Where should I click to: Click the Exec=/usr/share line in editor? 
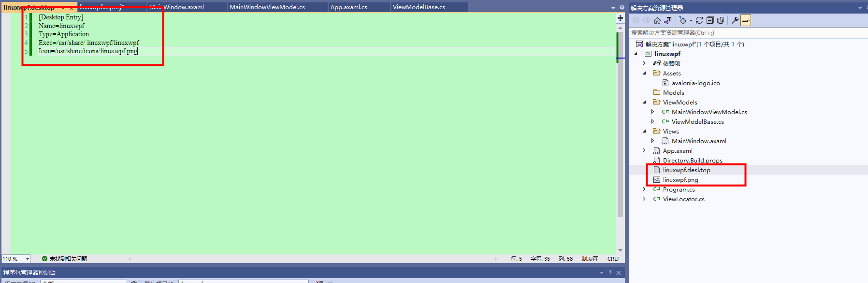(89, 43)
